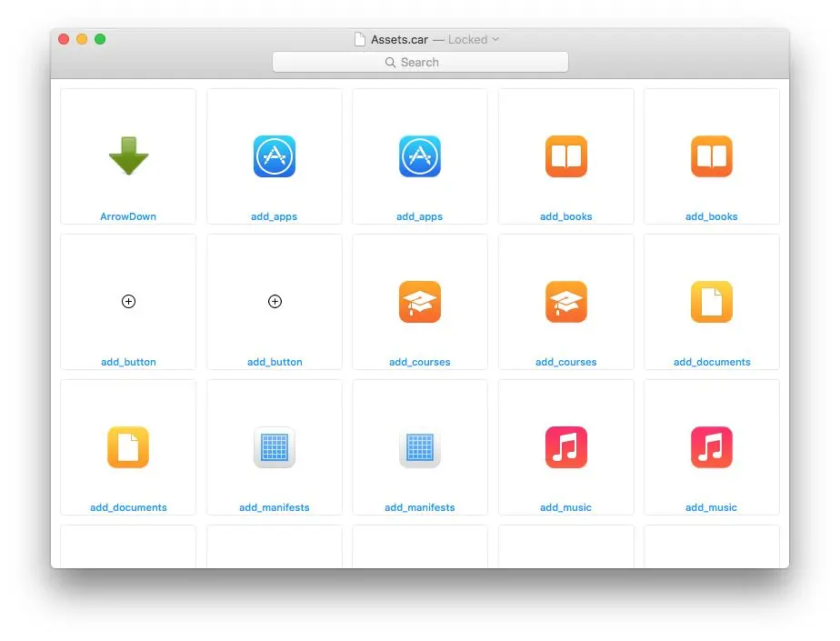The image size is (840, 641).
Task: Open the Locked title dropdown chevron
Action: 495,39
